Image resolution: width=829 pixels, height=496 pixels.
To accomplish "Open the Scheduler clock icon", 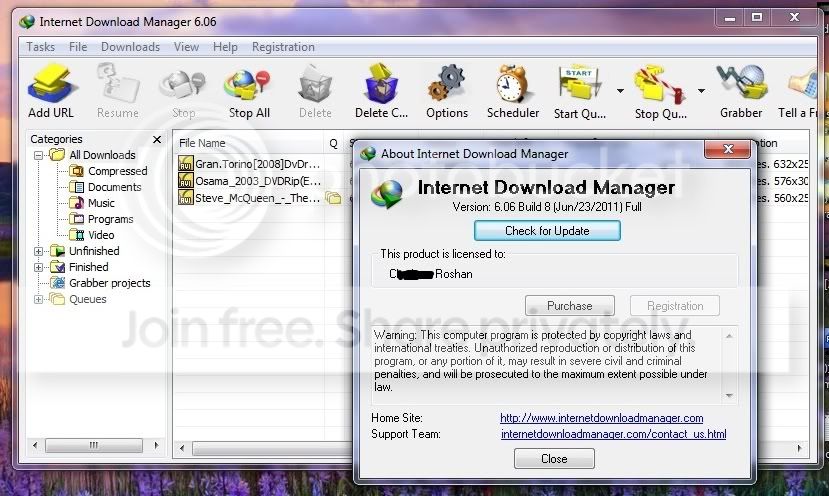I will pyautogui.click(x=512, y=84).
